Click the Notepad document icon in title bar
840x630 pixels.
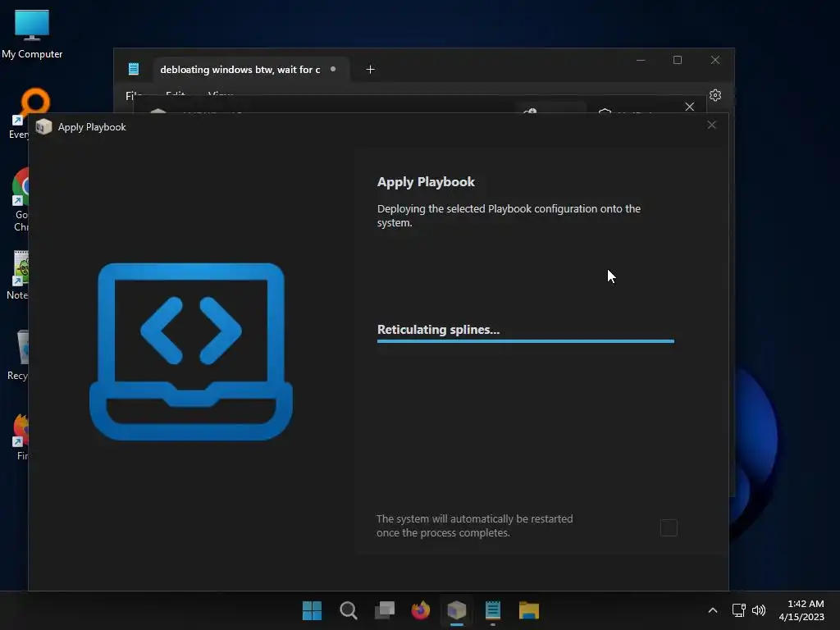[134, 69]
